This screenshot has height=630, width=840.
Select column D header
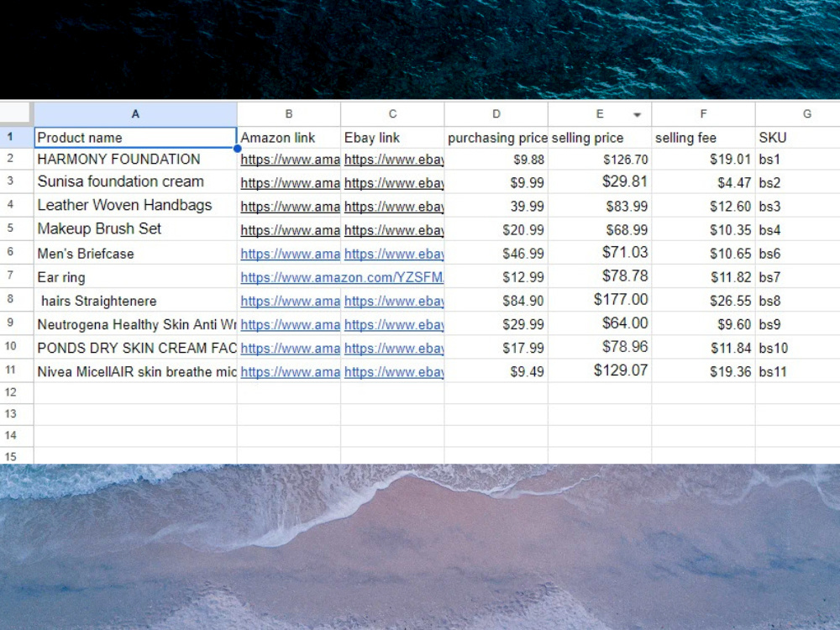click(x=496, y=113)
